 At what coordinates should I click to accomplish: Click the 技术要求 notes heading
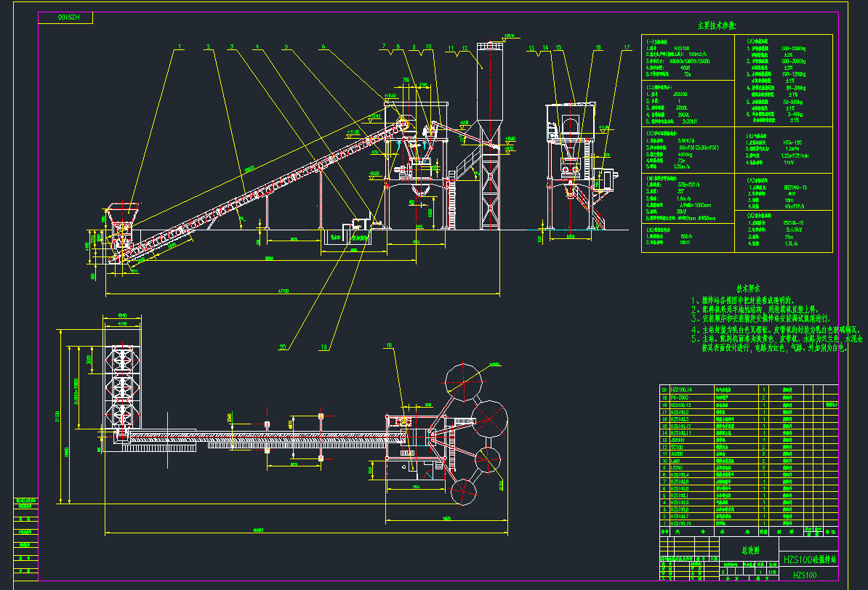750,288
